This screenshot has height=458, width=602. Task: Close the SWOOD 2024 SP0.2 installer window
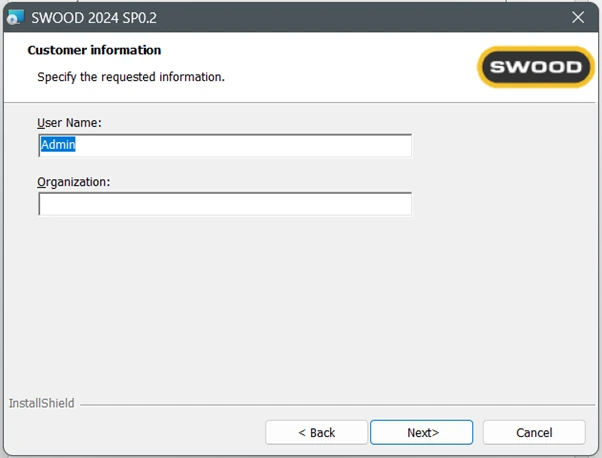(578, 17)
